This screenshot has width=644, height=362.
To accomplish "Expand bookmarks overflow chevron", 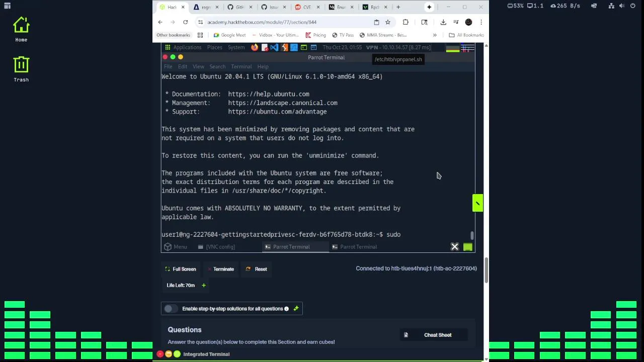I will [x=435, y=35].
